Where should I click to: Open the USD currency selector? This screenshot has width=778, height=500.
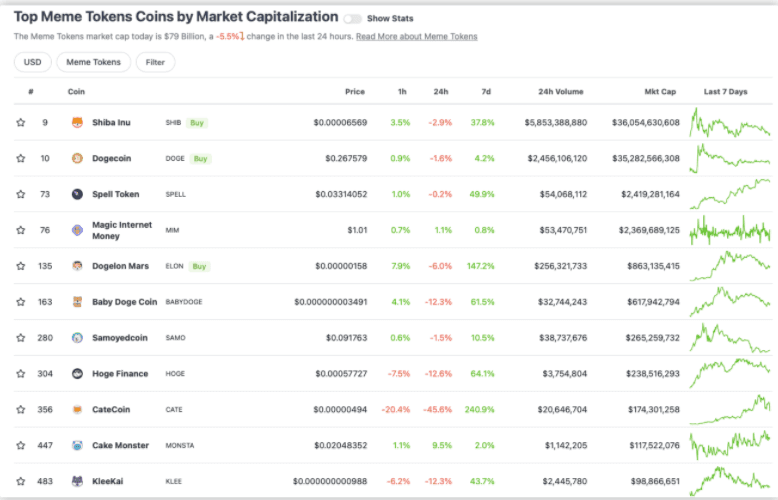[x=33, y=62]
